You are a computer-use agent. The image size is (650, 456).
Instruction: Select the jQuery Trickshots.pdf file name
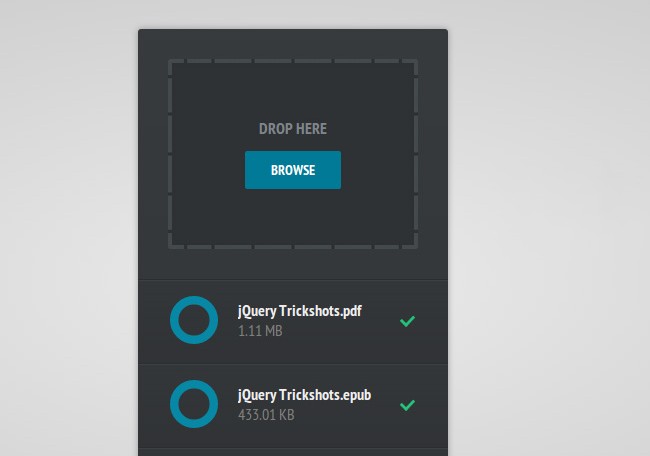point(299,311)
